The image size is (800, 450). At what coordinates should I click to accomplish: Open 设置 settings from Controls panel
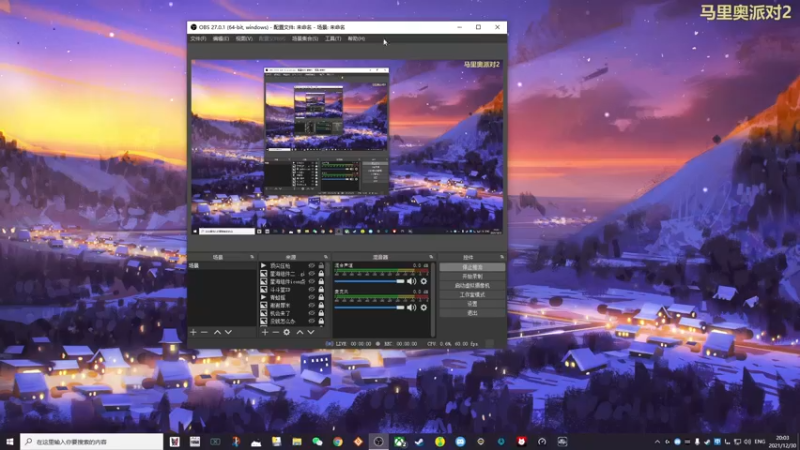472,304
